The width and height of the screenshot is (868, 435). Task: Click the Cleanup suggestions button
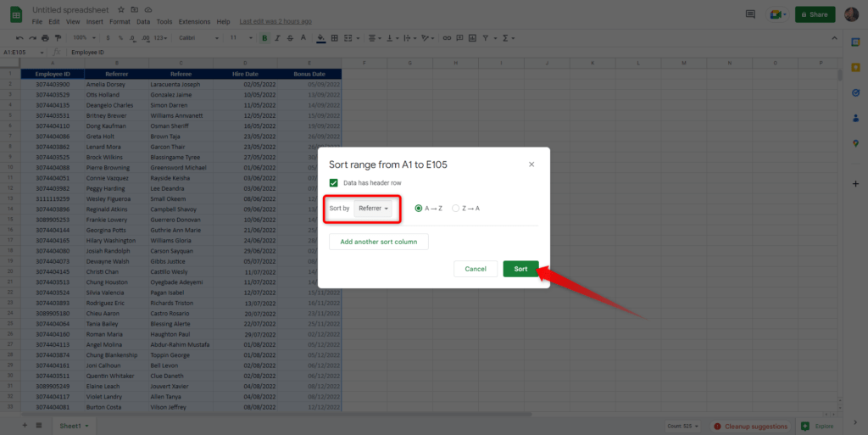click(x=750, y=427)
